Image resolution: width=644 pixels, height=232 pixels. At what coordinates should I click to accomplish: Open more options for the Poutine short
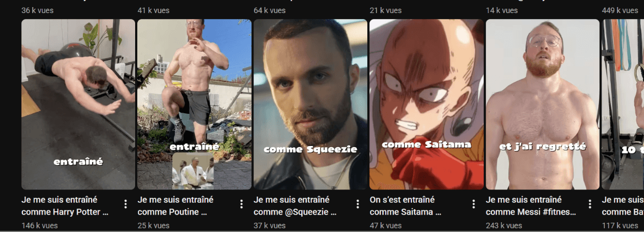click(x=241, y=204)
